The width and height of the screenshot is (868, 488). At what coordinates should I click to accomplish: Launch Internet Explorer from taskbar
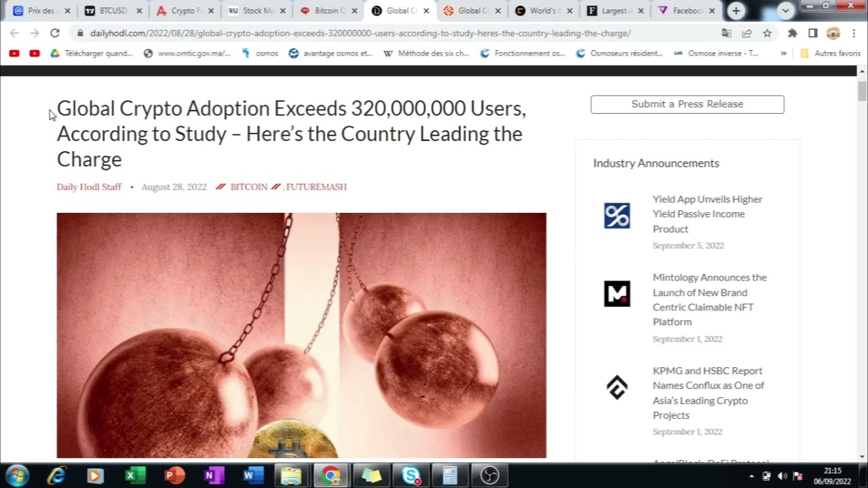pyautogui.click(x=57, y=476)
